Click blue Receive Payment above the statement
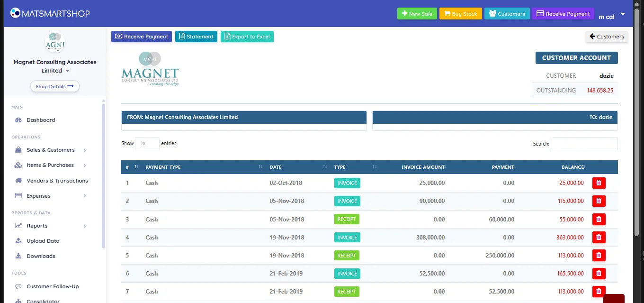The width and height of the screenshot is (644, 303). tap(142, 37)
